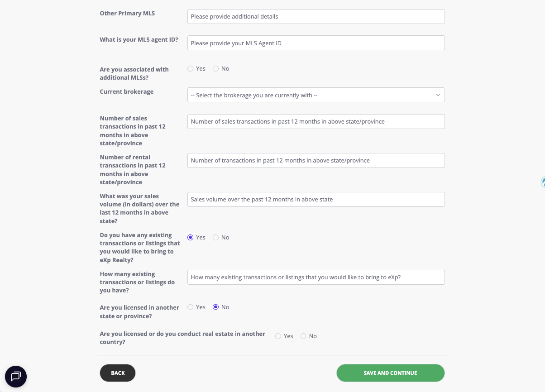Select Yes for licensed in another state
Screen dimensions: 545x392
click(191, 307)
